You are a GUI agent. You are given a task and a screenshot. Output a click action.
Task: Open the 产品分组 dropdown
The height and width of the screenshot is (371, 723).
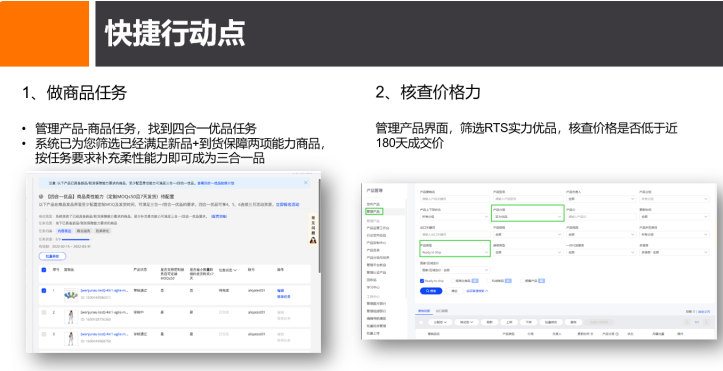[674, 199]
